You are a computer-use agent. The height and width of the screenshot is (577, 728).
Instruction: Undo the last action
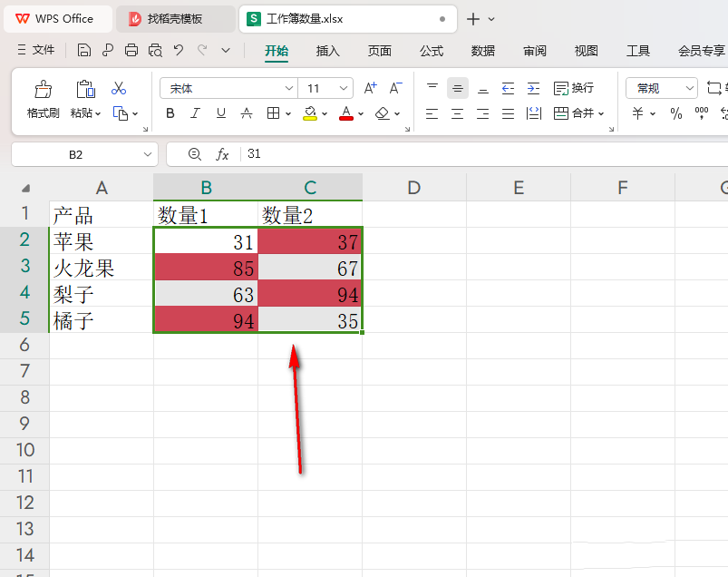(x=179, y=50)
